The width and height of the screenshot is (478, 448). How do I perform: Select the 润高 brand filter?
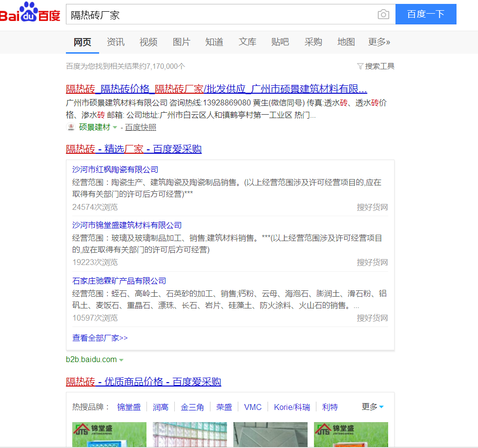(161, 407)
